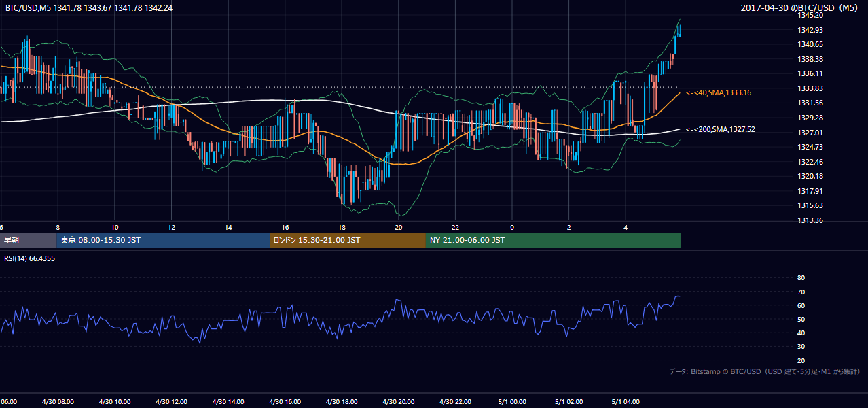Click price axis label 1340.65
The width and height of the screenshot is (868, 408).
pyautogui.click(x=811, y=44)
